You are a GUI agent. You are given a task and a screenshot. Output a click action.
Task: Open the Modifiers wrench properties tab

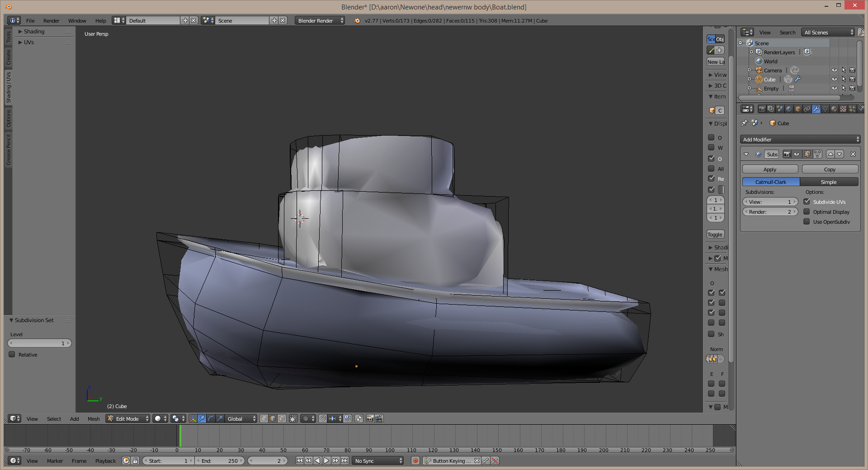816,109
